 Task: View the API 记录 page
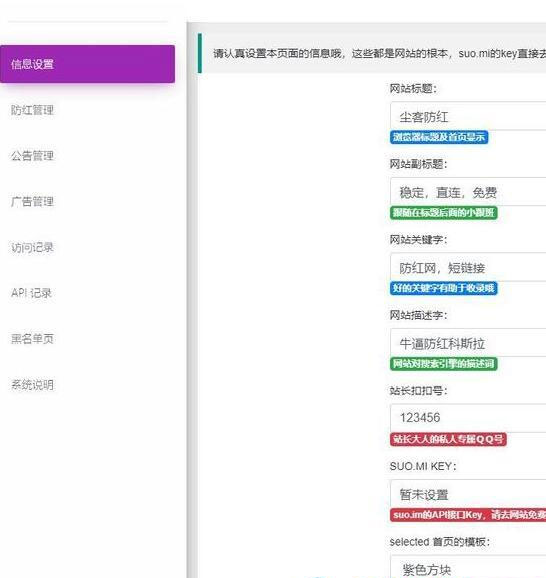[x=31, y=293]
